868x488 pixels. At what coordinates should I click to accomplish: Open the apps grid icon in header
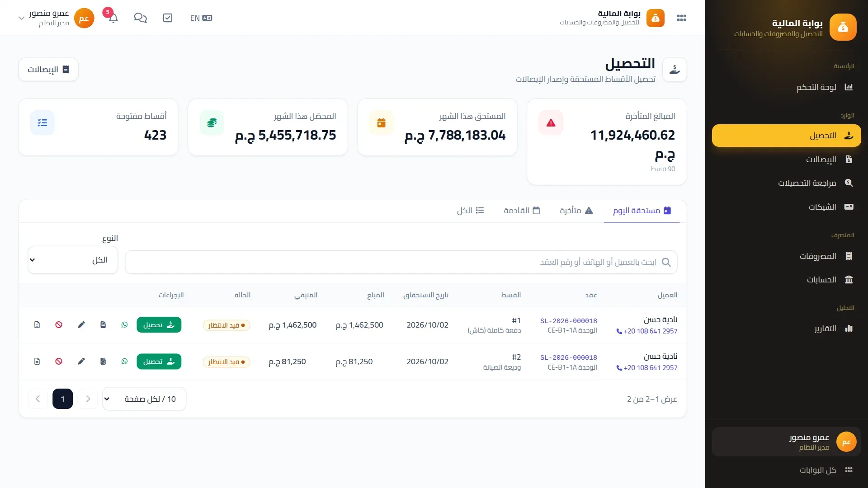click(x=681, y=18)
